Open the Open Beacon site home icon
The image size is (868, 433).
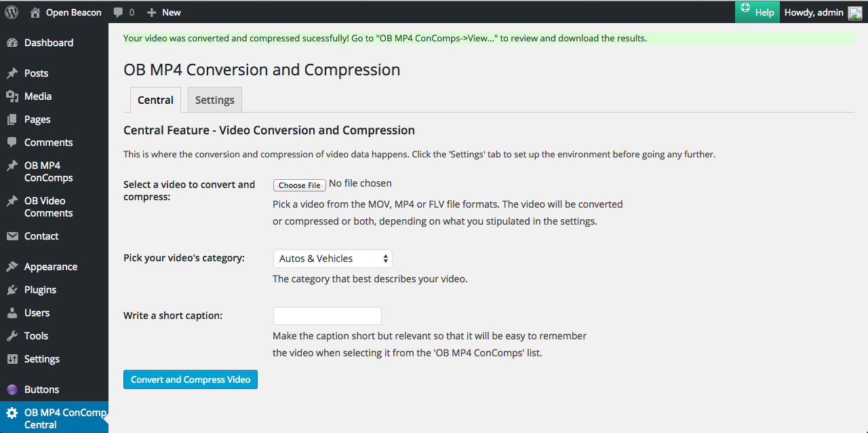[35, 12]
